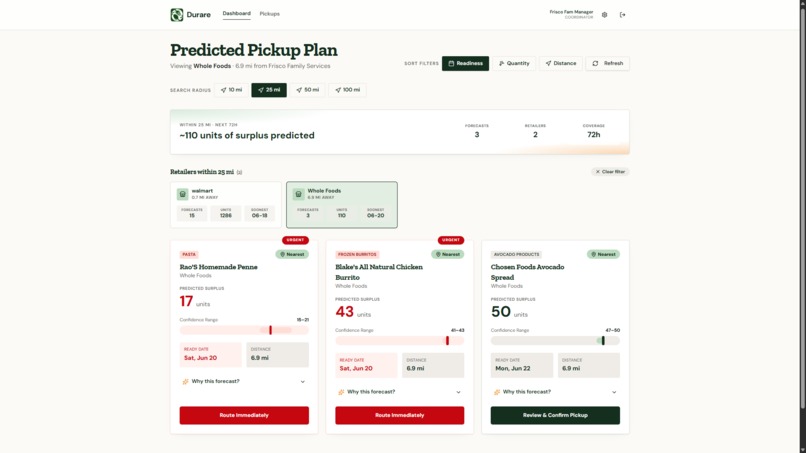The width and height of the screenshot is (806, 453).
Task: Select the 10 mi search radius
Action: tap(231, 90)
